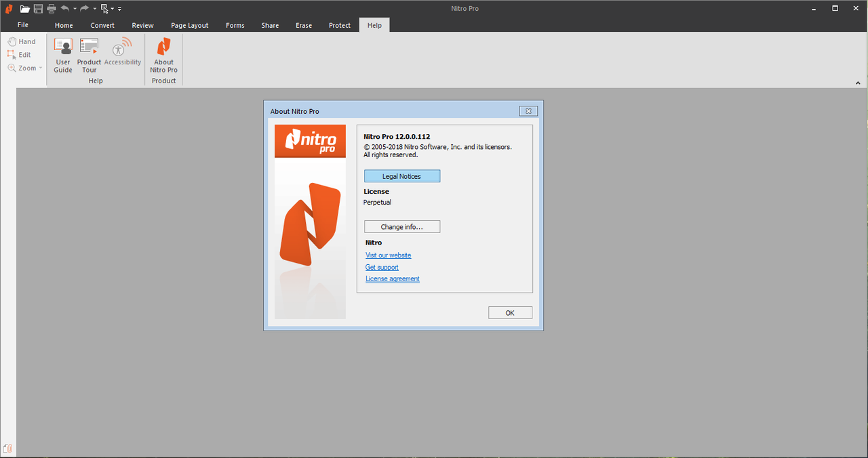This screenshot has height=458, width=868.
Task: Select the Edit tool
Action: [x=20, y=55]
